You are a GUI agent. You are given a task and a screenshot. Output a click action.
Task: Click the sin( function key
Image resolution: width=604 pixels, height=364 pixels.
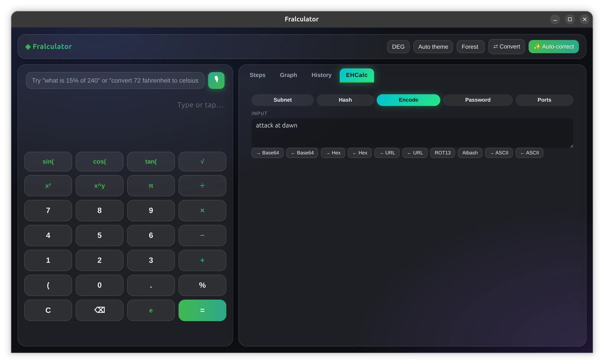[x=48, y=161]
